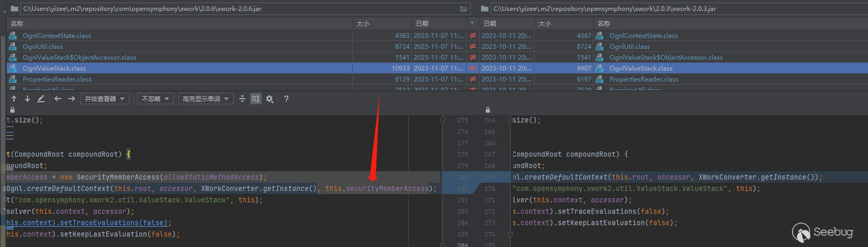The image size is (868, 247).
Task: Click not-equal icon for PropertiesReader.class row
Action: point(472,79)
